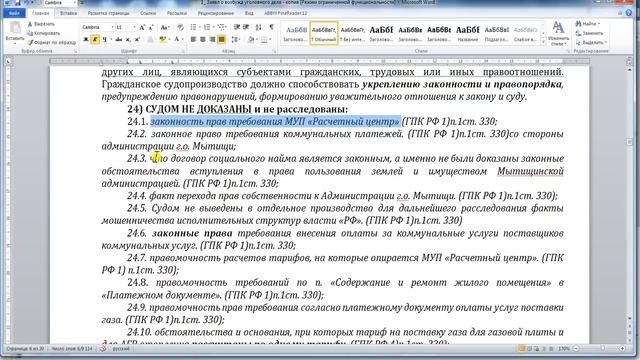Screen dimensions: 640x360
Task: Click the zoom slider handle
Action: pos(602,349)
